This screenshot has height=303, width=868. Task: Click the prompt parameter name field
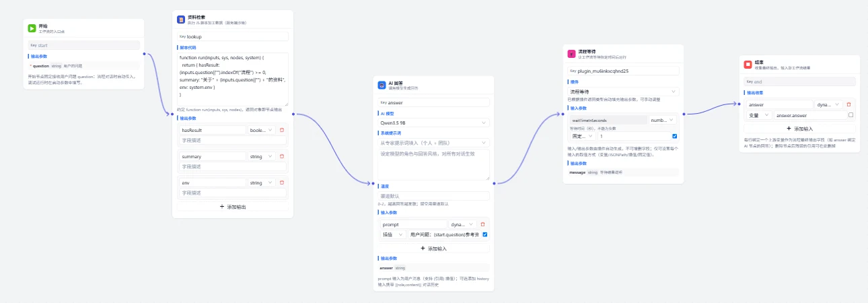tap(413, 224)
